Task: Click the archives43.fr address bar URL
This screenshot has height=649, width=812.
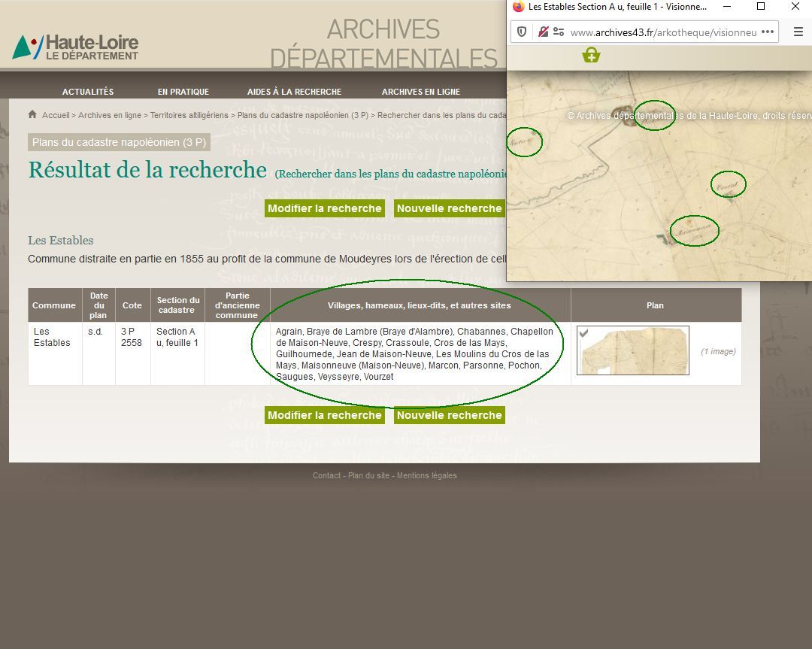Action: click(662, 32)
